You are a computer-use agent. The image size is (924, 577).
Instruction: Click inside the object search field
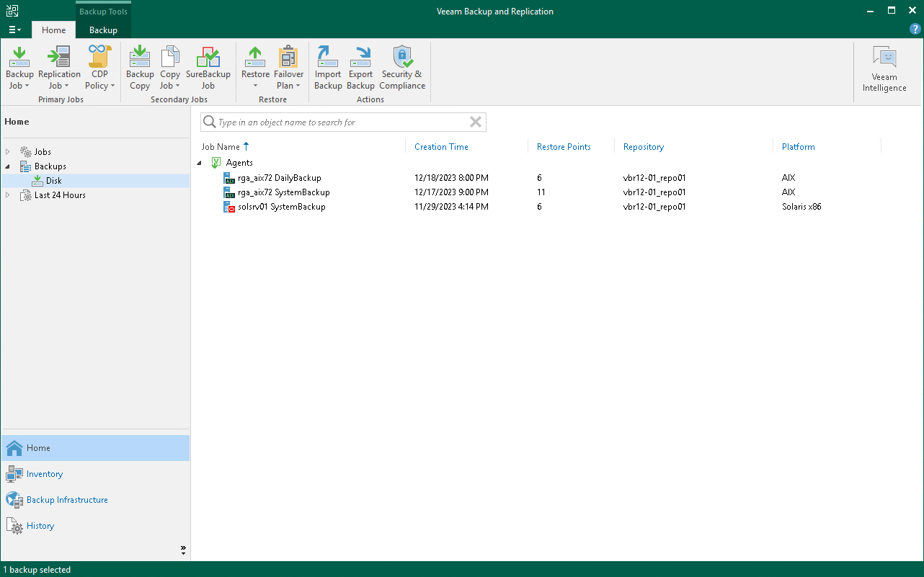(339, 122)
